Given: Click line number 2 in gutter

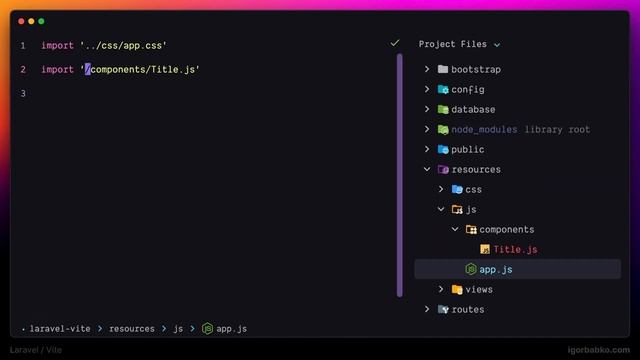Looking at the screenshot, I should click(23, 69).
